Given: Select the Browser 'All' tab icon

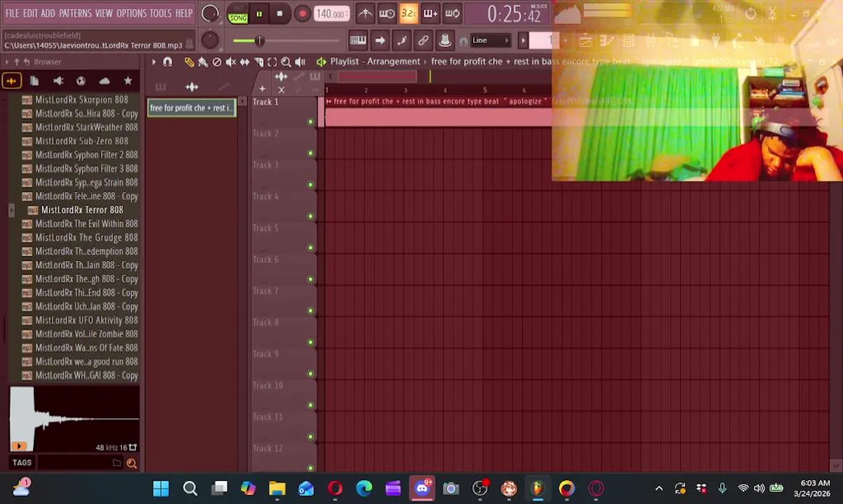Looking at the screenshot, I should [11, 81].
